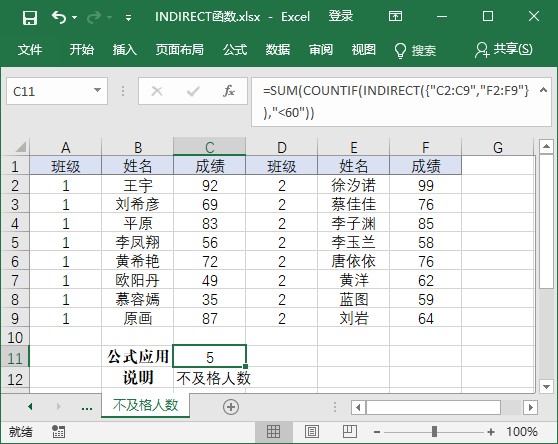558x444 pixels.
Task: Click cell with name 李凤翔
Action: (137, 243)
